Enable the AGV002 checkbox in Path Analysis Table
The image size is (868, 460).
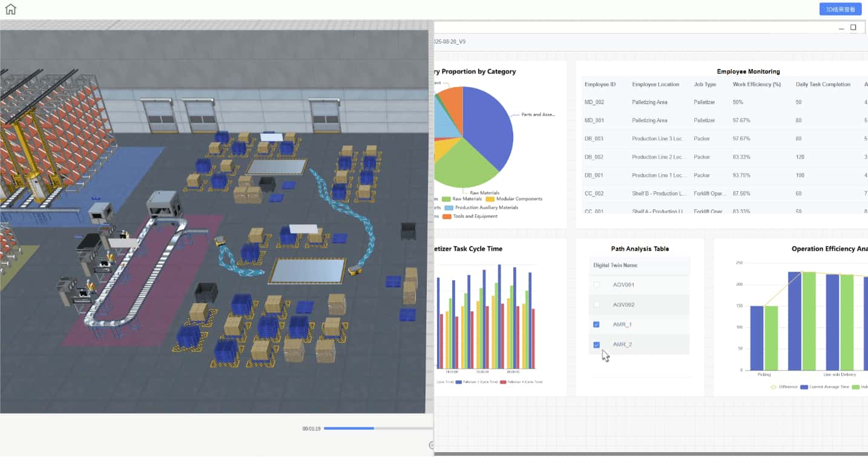coord(597,304)
